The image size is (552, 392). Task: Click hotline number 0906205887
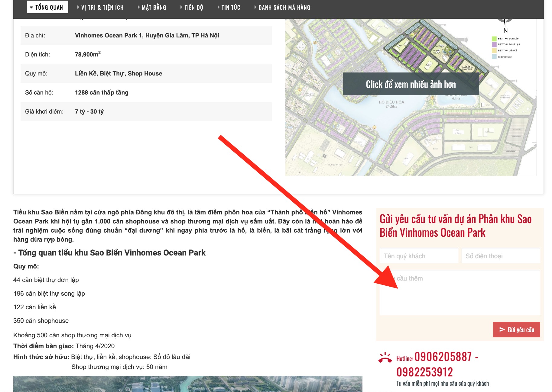pyautogui.click(x=443, y=357)
